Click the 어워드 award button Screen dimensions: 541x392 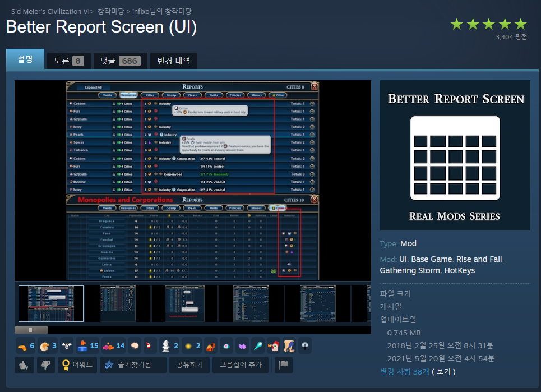point(77,365)
